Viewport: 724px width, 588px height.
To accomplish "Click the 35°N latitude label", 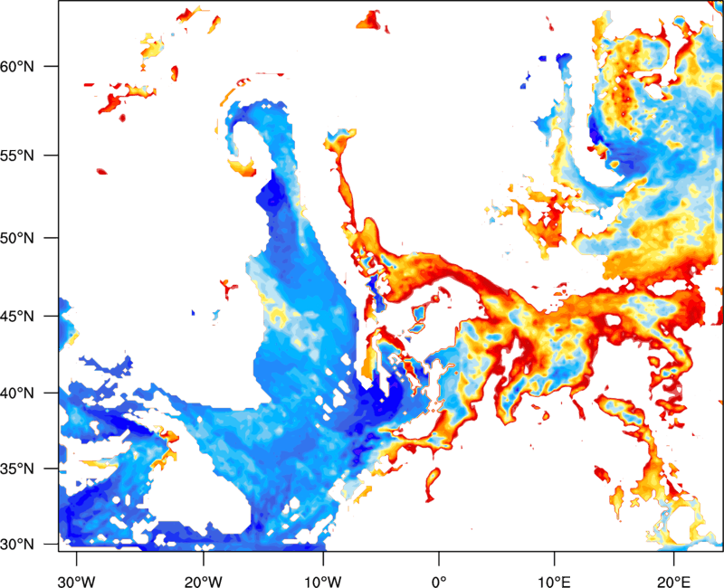I will [x=17, y=469].
